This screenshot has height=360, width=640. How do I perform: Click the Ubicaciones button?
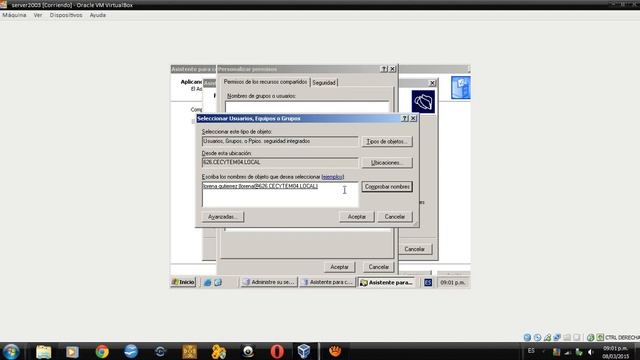click(387, 163)
